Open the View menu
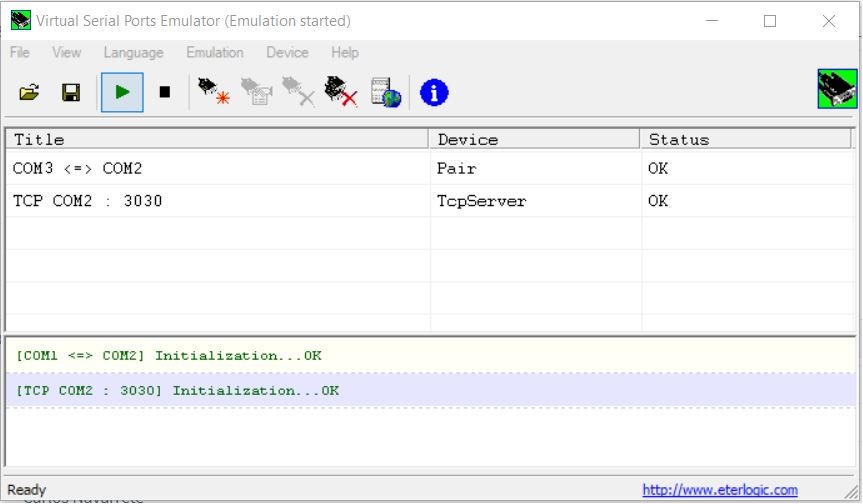Image resolution: width=863 pixels, height=504 pixels. [x=67, y=52]
